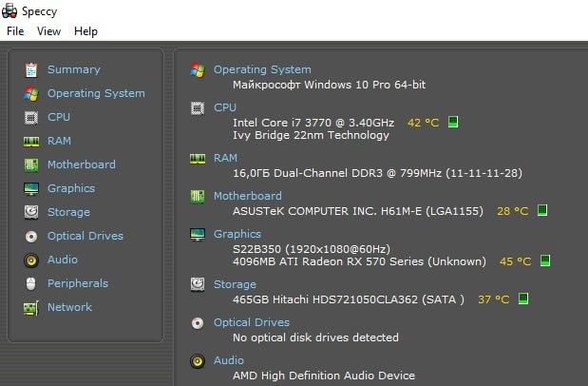Click the RAM stick icon in sidebar
Viewport: 588px width, 386px height.
pyautogui.click(x=31, y=142)
